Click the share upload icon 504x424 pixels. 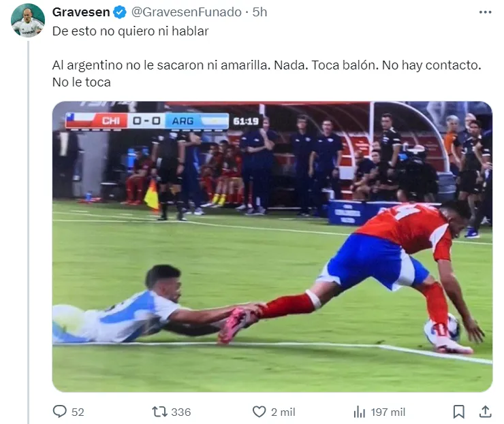[486, 412]
